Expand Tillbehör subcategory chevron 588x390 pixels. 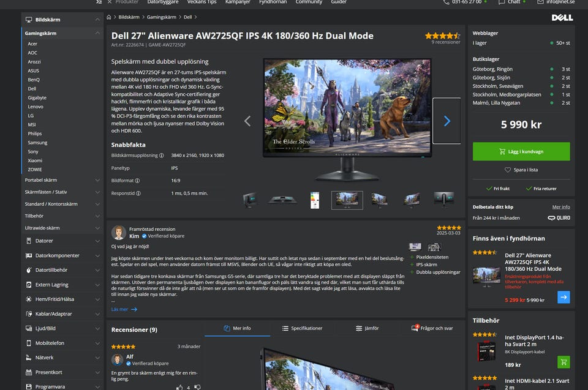(97, 216)
